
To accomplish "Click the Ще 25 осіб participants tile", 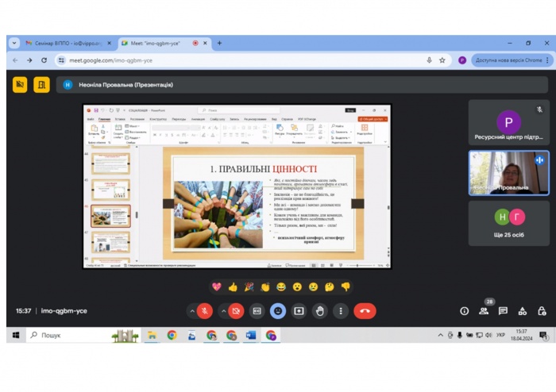I will coord(508,223).
